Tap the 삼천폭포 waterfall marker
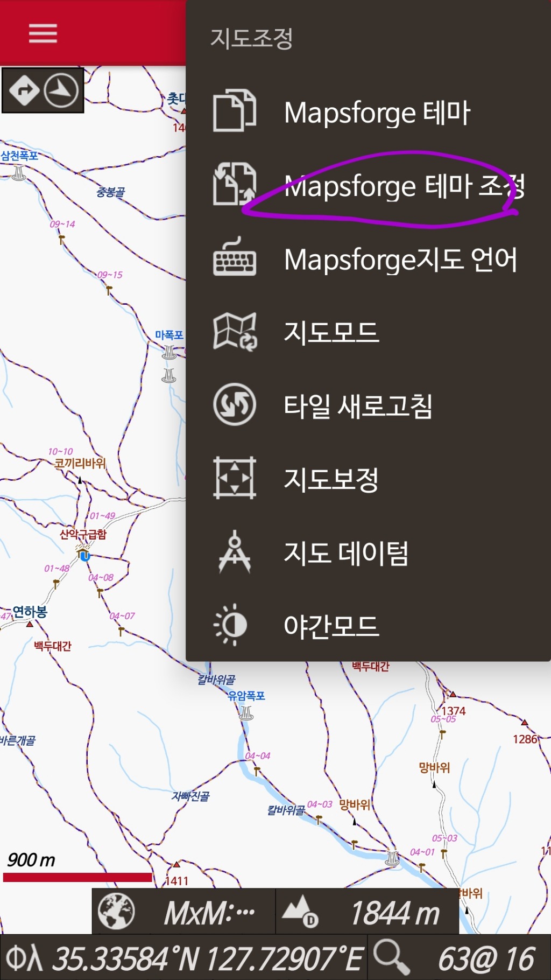 (19, 172)
